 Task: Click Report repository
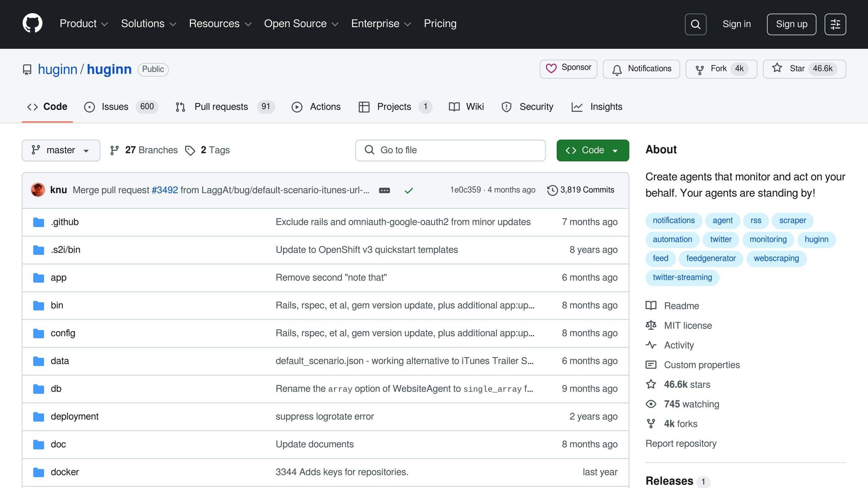click(681, 444)
